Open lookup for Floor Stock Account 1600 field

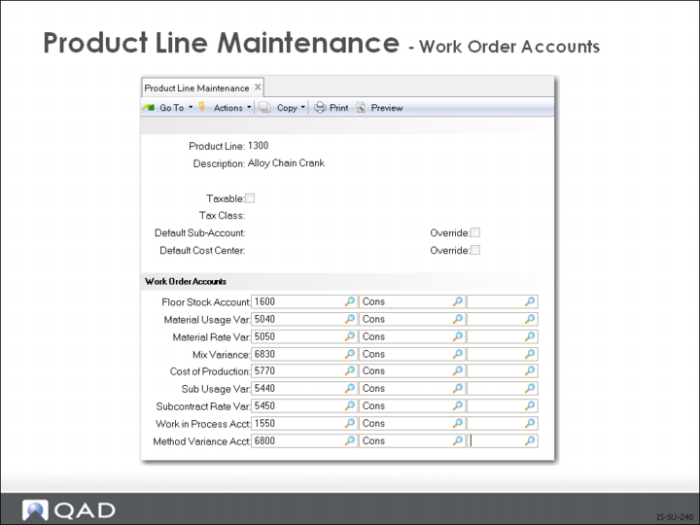[350, 301]
